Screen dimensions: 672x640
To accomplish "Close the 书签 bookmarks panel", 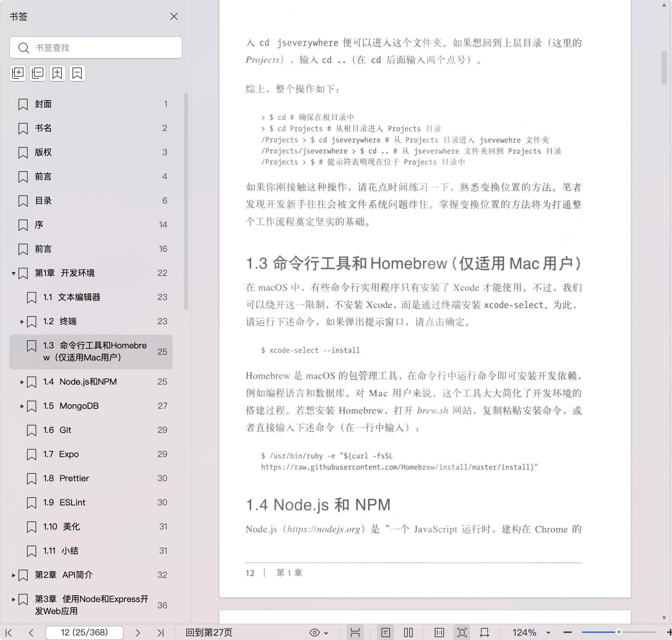I will pos(174,17).
